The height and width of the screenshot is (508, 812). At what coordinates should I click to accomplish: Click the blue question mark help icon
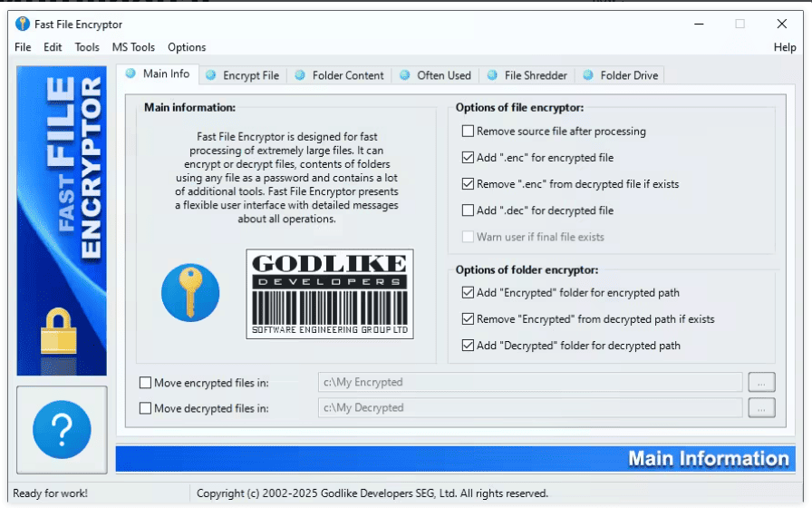(62, 429)
